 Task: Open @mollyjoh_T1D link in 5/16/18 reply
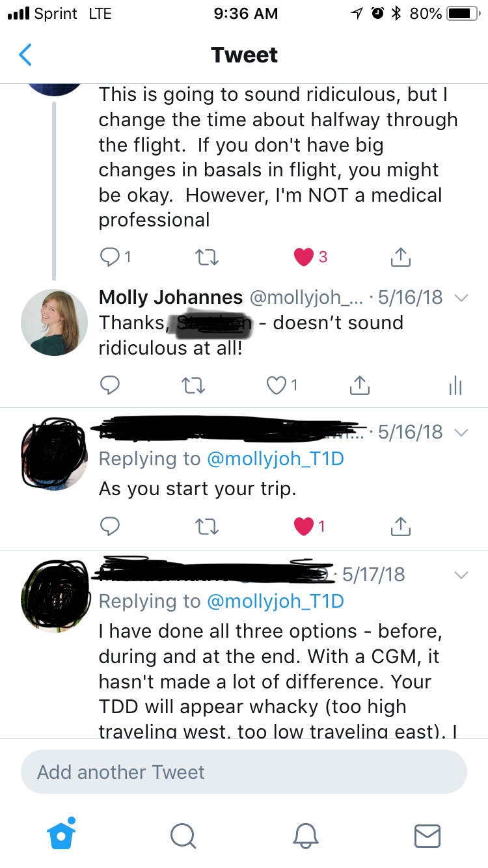click(275, 459)
